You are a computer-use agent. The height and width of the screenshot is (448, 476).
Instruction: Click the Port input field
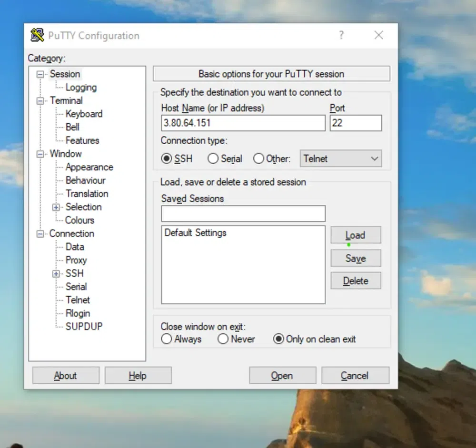(356, 123)
